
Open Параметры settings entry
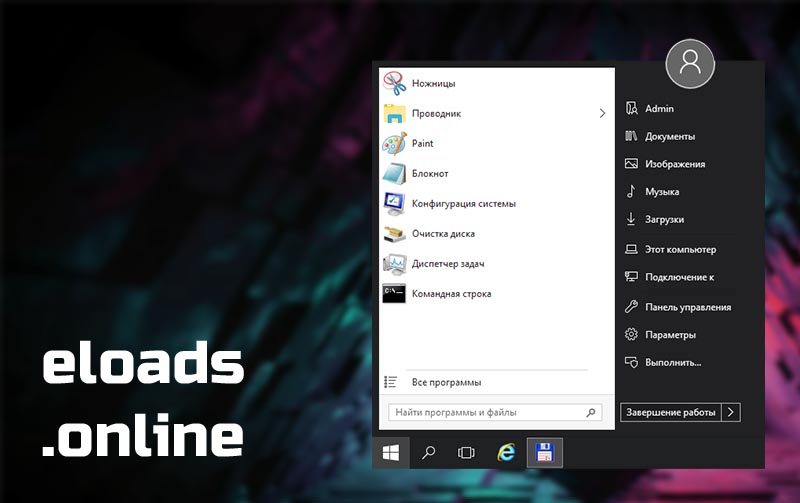point(670,335)
